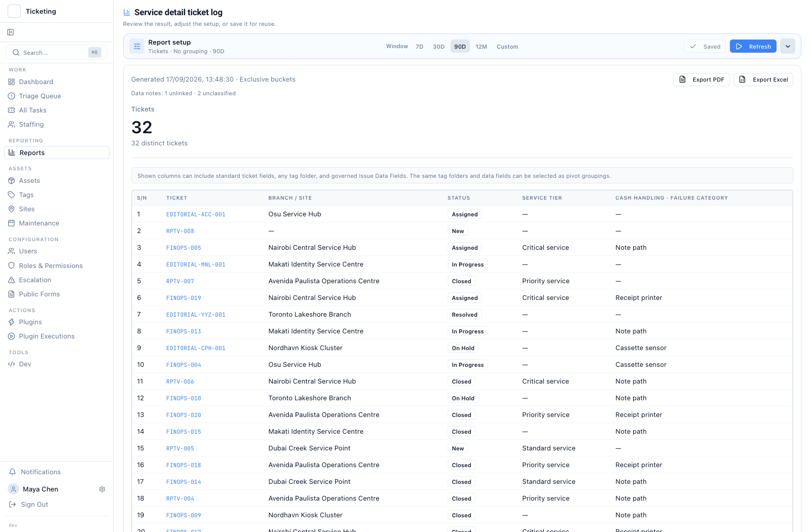The height and width of the screenshot is (532, 811).
Task: Refresh the report
Action: point(753,47)
